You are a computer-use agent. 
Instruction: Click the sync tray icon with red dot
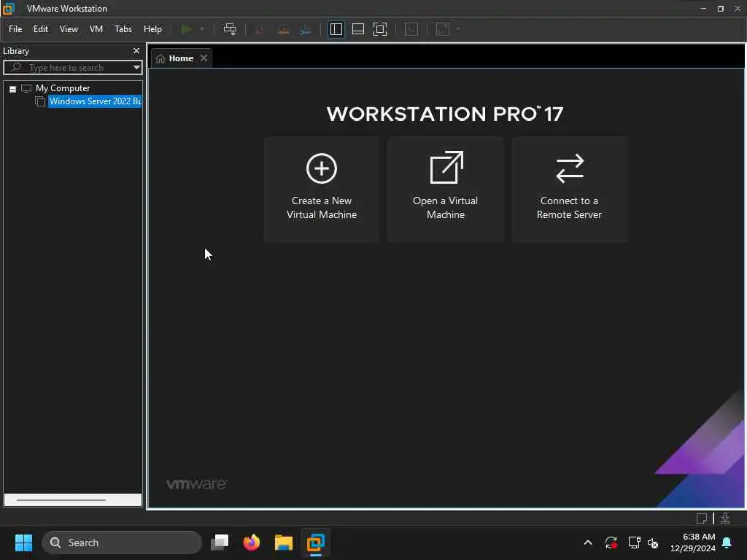click(611, 542)
